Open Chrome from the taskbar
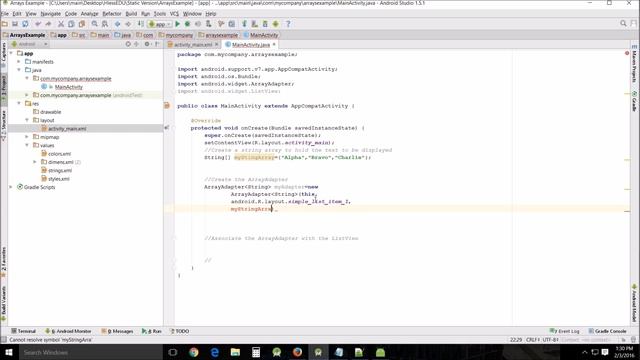The height and width of the screenshot is (360, 640). 193,352
